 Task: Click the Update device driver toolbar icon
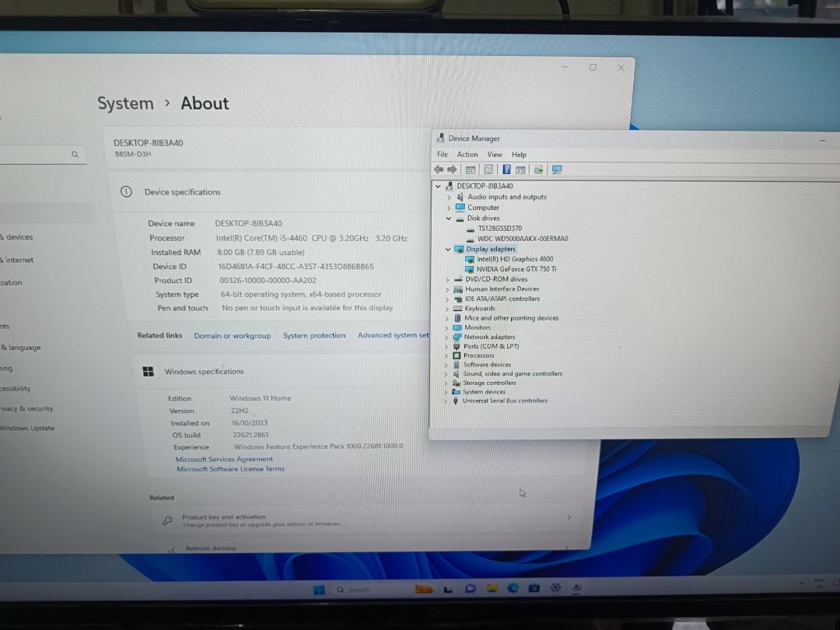pos(538,170)
